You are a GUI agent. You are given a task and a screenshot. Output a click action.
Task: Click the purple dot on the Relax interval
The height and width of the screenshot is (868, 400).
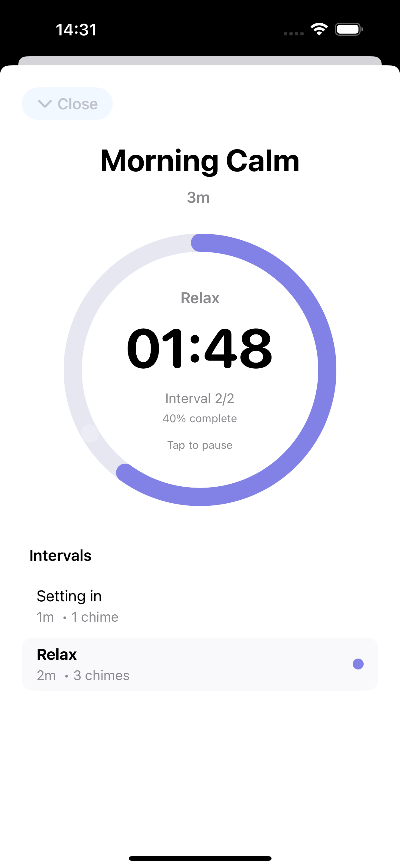point(358,664)
